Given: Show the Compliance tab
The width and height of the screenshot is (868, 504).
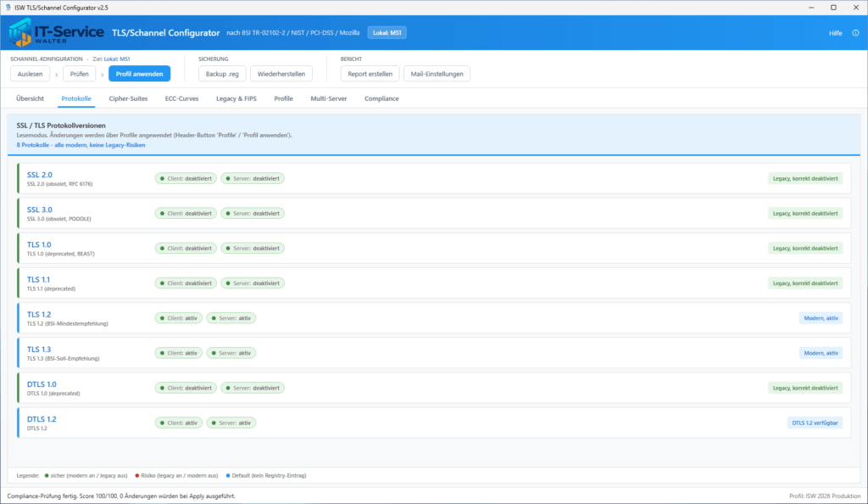Looking at the screenshot, I should click(381, 98).
